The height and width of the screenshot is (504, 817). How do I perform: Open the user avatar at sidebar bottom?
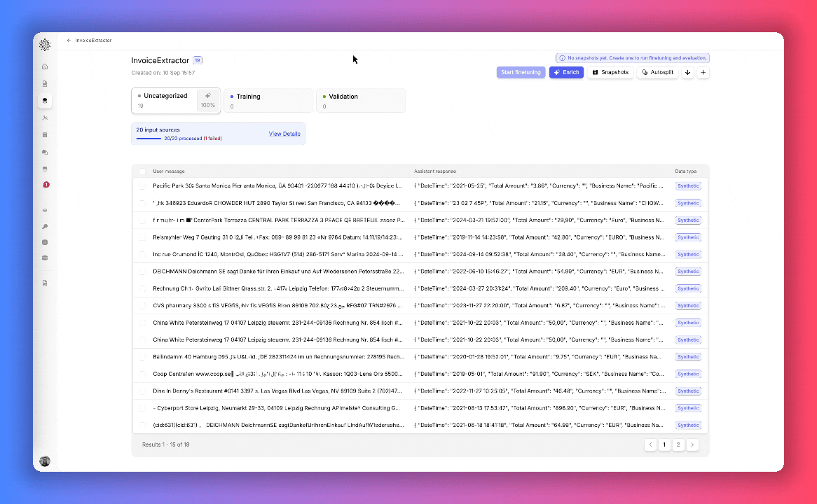(45, 461)
